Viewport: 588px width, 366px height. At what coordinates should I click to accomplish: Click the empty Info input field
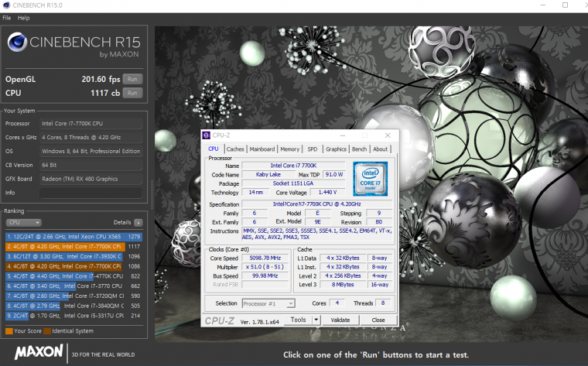pyautogui.click(x=91, y=193)
